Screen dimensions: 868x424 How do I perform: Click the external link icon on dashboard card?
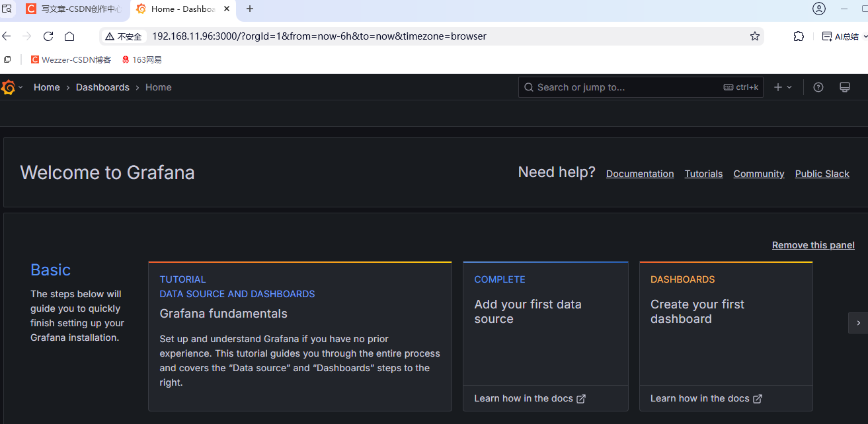tap(758, 399)
